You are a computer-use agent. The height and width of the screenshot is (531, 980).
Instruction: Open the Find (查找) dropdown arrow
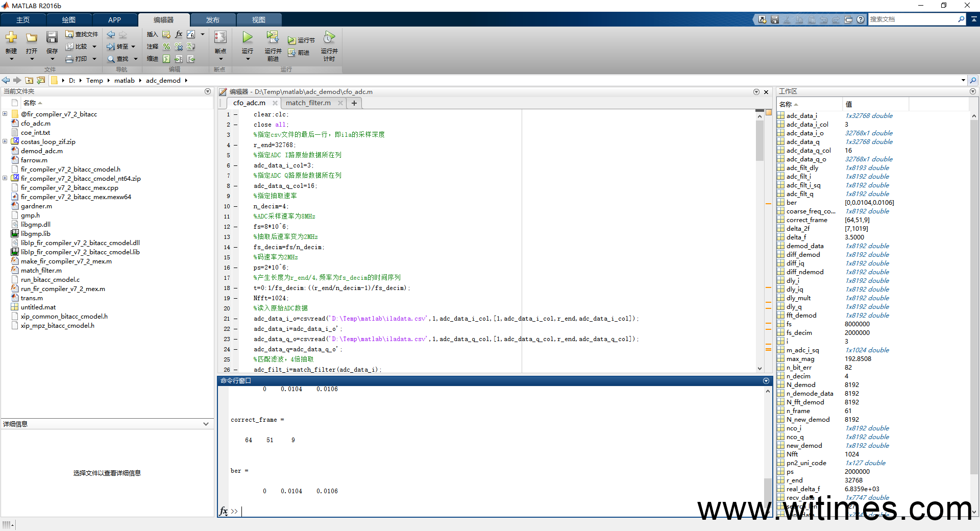(x=136, y=59)
